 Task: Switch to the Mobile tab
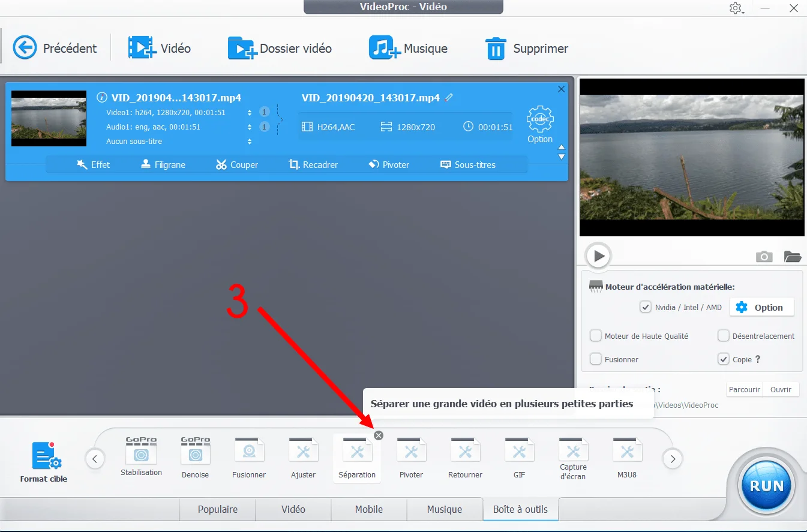(368, 509)
